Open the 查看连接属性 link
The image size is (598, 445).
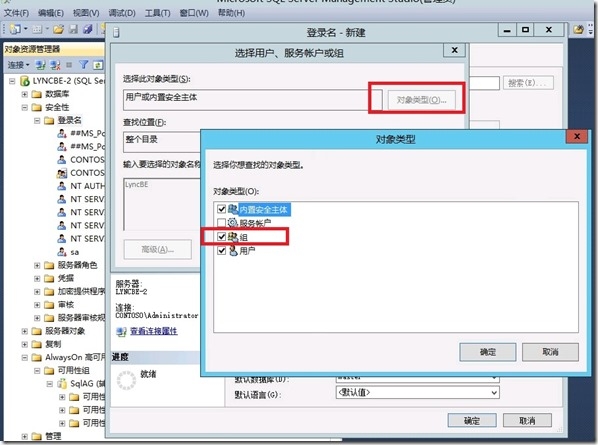154,331
